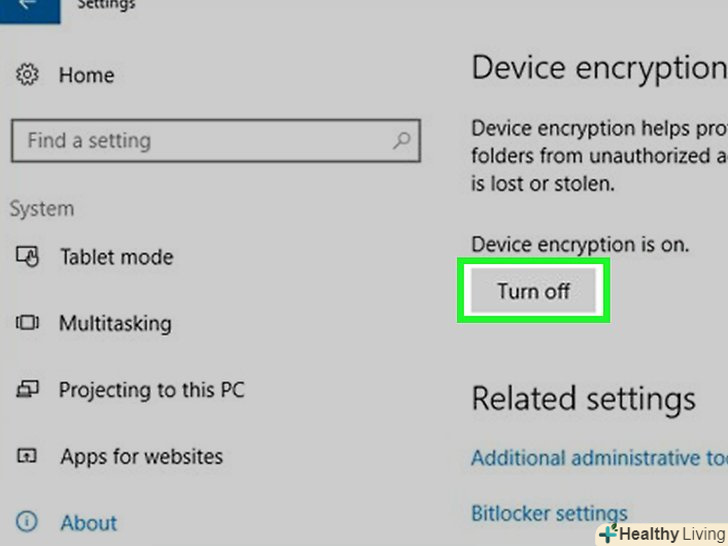Turn off device encryption
728x546 pixels.
pos(533,291)
